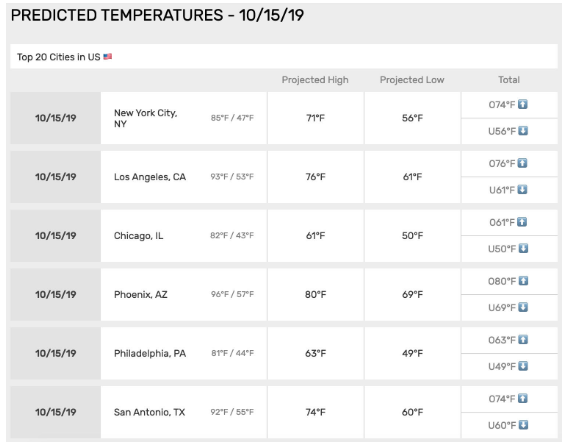Viewport: 566px width, 445px height.
Task: Pick the under arrow for Phoenix U69°F
Action: [x=523, y=307]
